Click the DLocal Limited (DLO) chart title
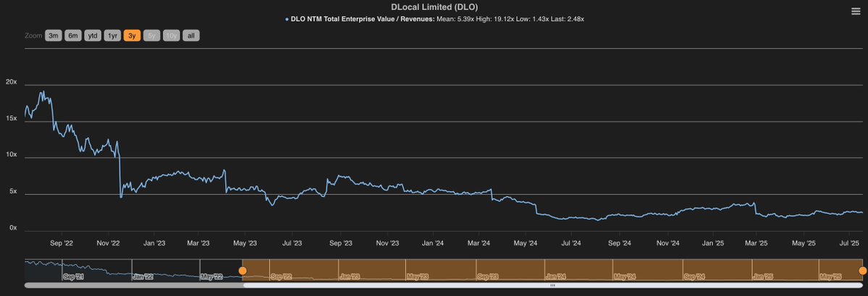Screen dimensions: 868x296 coord(434,7)
